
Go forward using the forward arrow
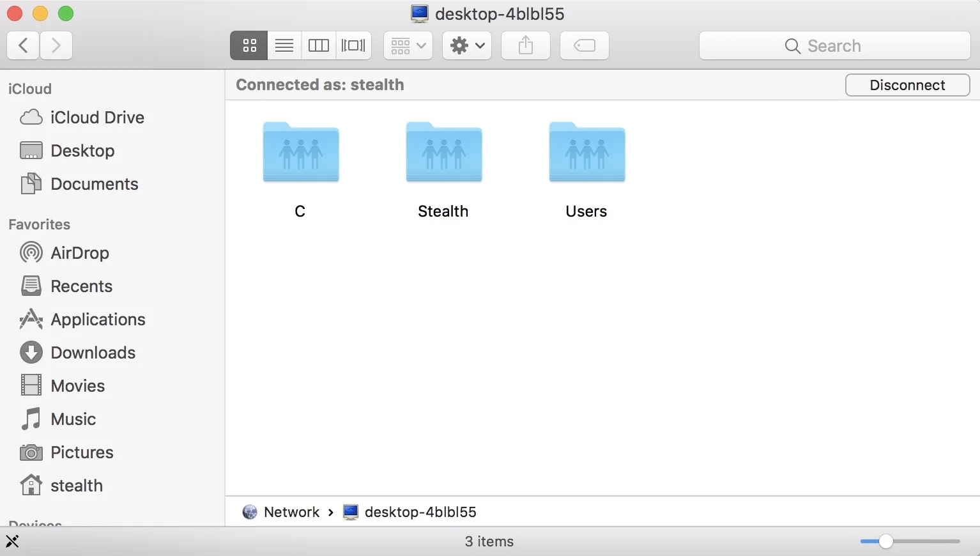pyautogui.click(x=56, y=45)
